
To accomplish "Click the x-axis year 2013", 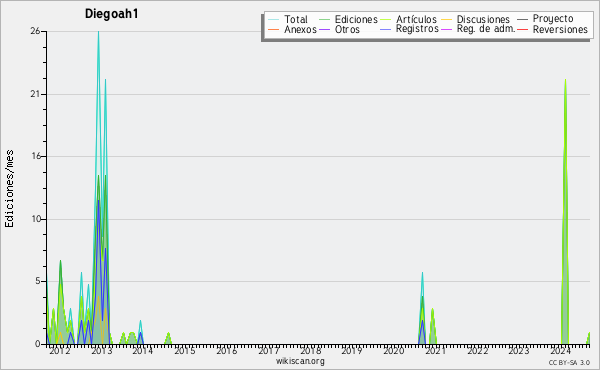I will pos(102,351).
